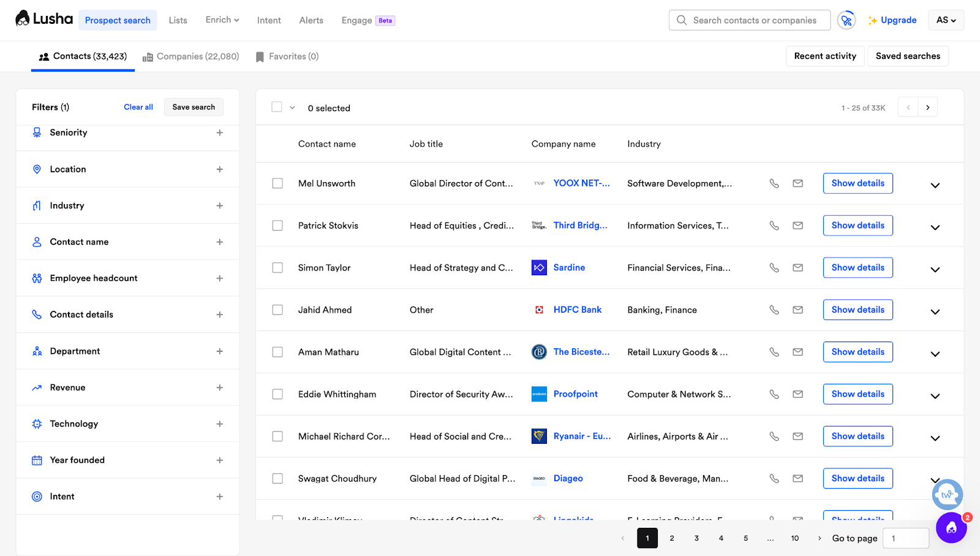The width and height of the screenshot is (980, 556).
Task: Click phone icon for Mel Unsworth
Action: (774, 183)
